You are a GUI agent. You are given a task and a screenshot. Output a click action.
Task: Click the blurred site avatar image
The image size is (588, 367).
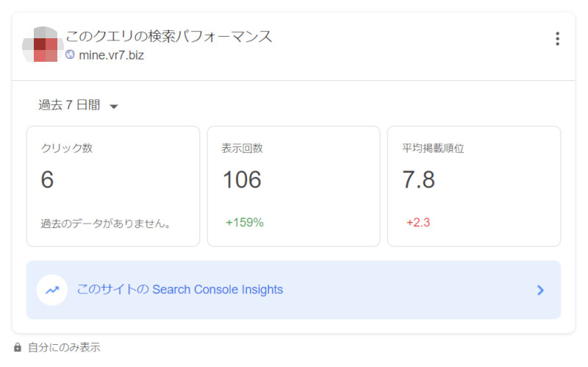tap(43, 46)
